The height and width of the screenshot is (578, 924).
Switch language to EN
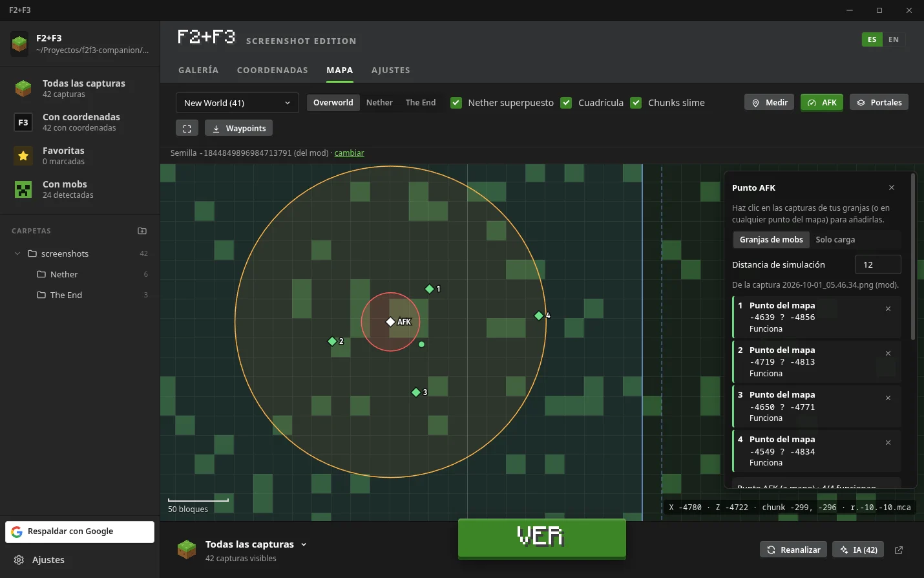tap(894, 39)
